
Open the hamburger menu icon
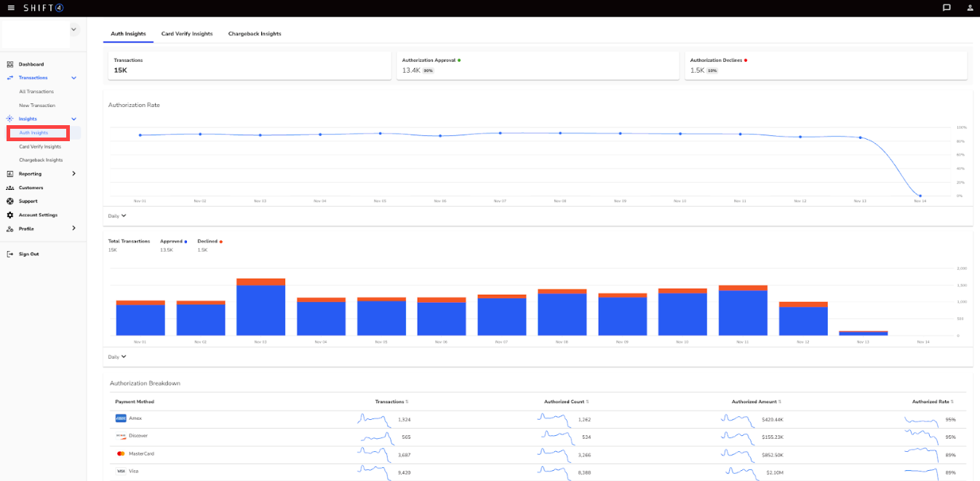(11, 8)
